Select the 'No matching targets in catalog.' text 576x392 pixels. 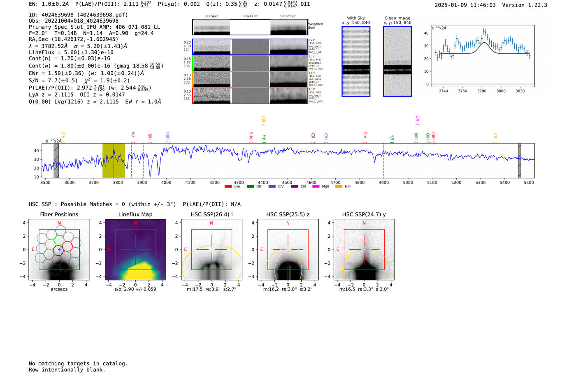(78, 364)
